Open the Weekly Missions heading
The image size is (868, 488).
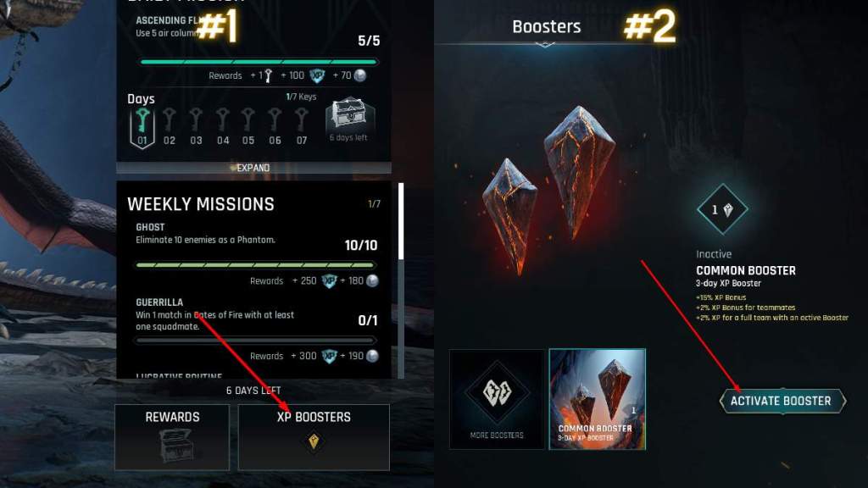click(x=200, y=204)
